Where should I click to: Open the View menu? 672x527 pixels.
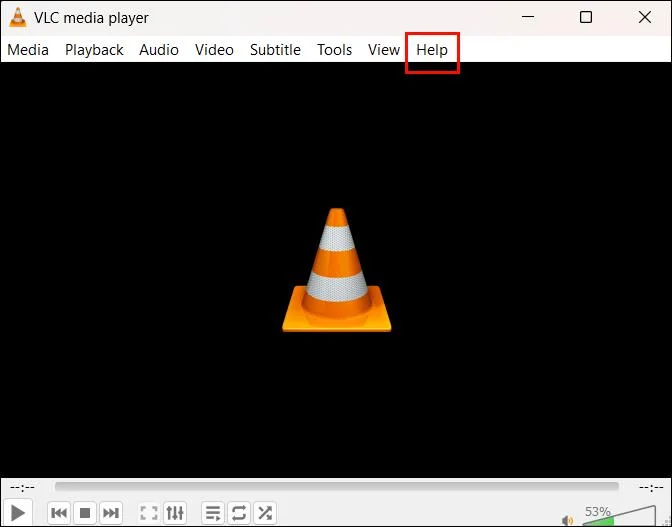coord(384,50)
